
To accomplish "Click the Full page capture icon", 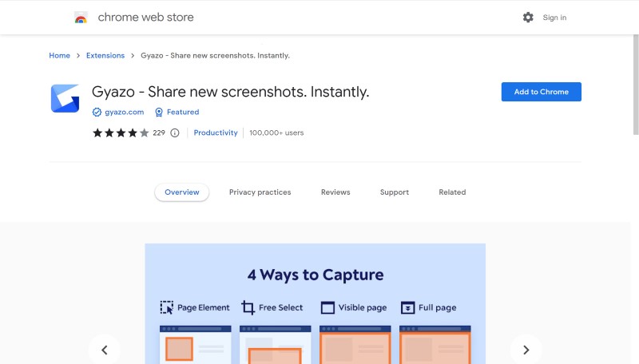I will pyautogui.click(x=407, y=308).
